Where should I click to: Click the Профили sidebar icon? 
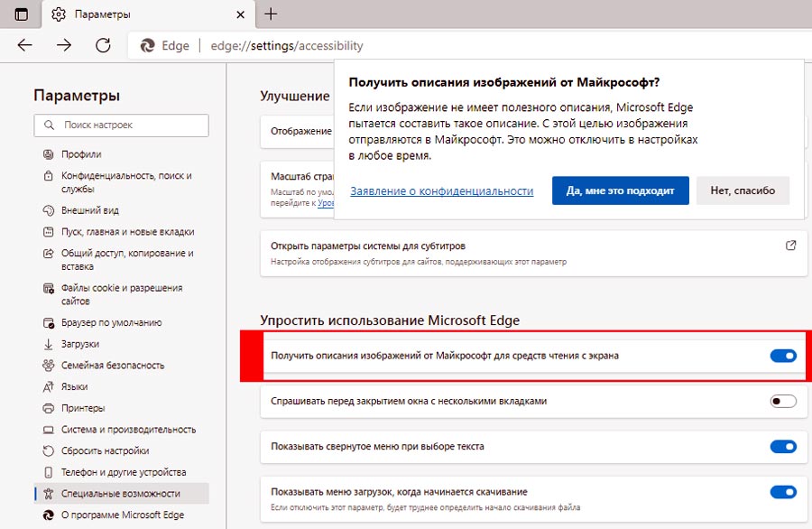[x=48, y=154]
